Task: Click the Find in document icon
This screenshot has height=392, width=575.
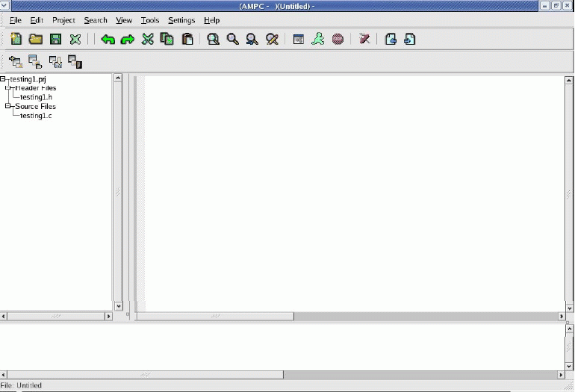Action: coord(213,39)
